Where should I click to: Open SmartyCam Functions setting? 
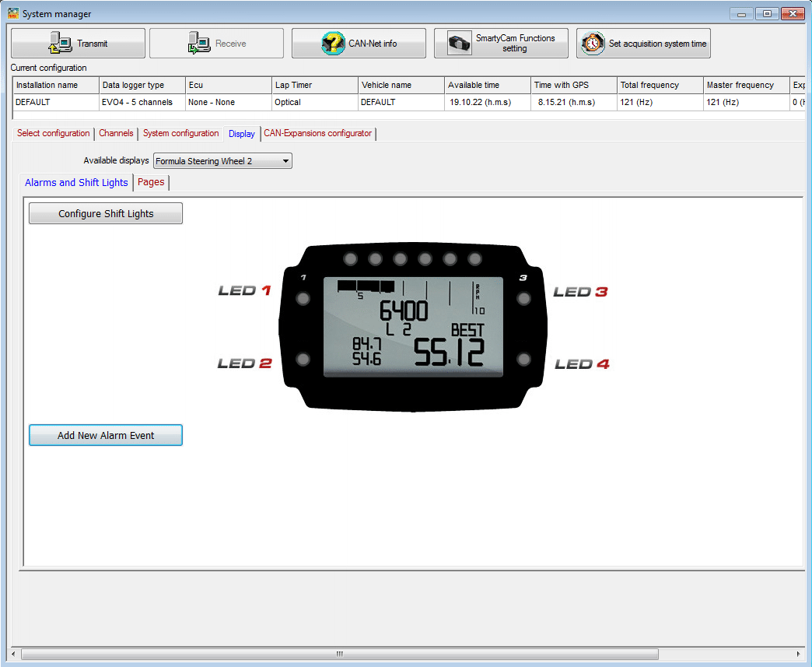460,43
